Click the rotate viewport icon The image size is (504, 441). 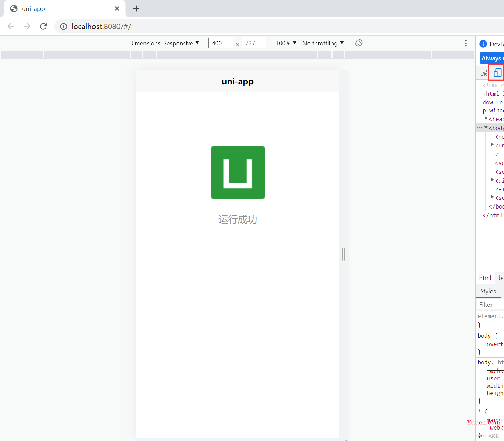click(x=359, y=43)
